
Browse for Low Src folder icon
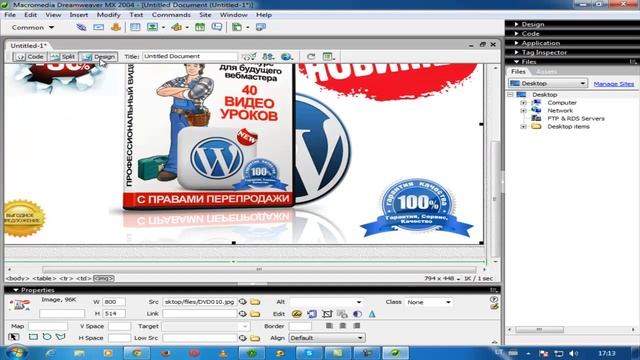click(255, 338)
